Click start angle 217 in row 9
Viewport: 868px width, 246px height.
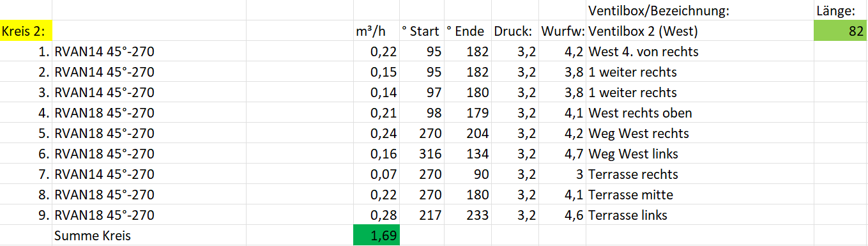point(422,215)
